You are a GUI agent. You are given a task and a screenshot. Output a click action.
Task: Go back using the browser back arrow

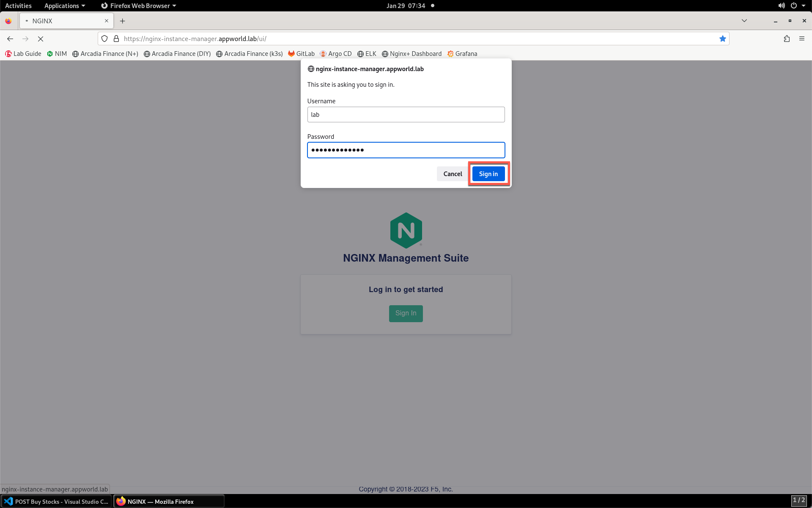(10, 39)
